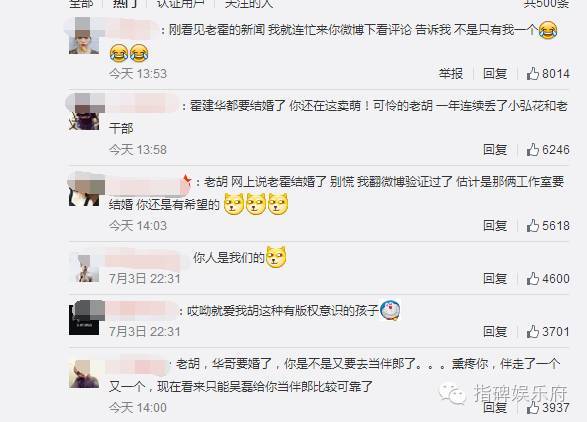Open avatar of the 14:03 commenter
Image resolution: width=587 pixels, height=422 pixels.
[x=84, y=189]
